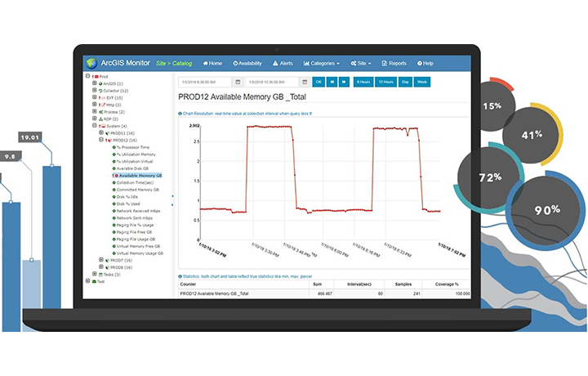
Task: Collapse the PROD12 (16) node
Action: coord(101,140)
